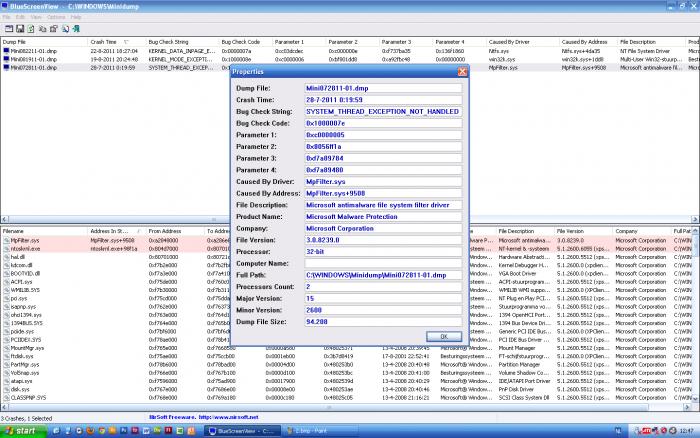Open the Windows start menu
The image size is (700, 438).
tap(23, 431)
